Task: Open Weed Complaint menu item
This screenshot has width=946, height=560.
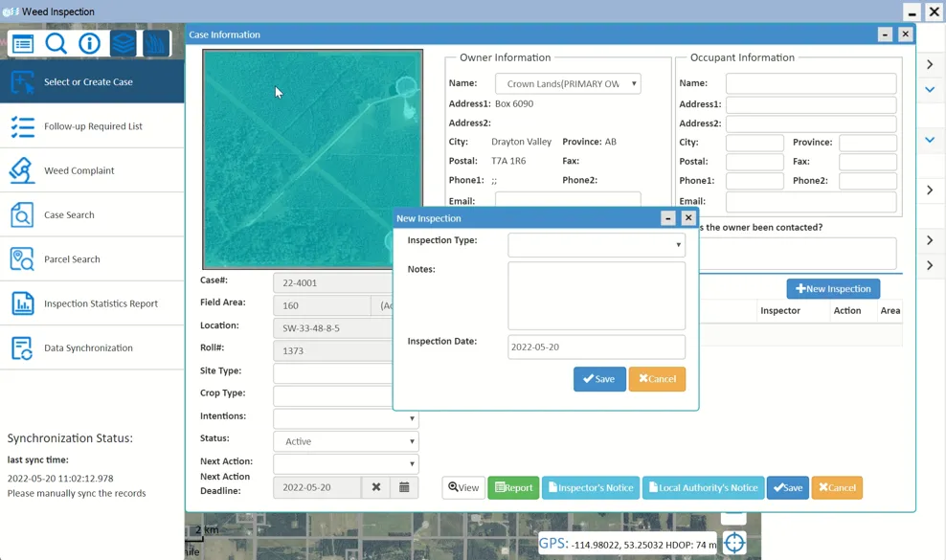Action: pyautogui.click(x=92, y=170)
